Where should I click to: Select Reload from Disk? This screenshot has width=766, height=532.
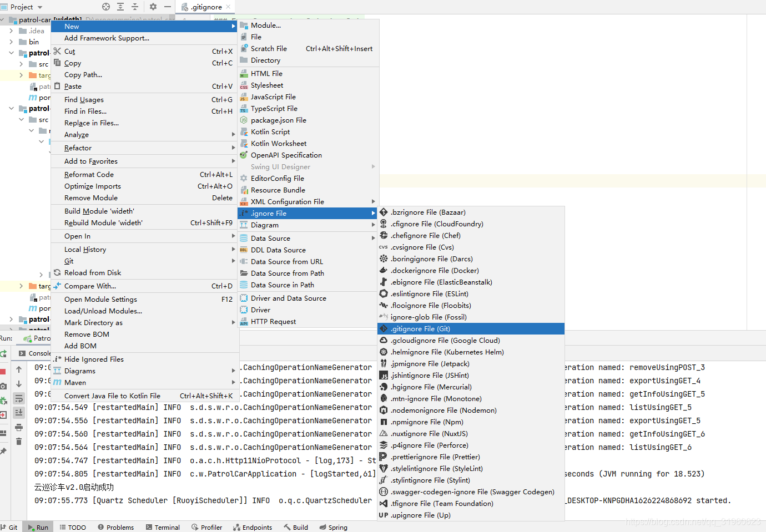(x=144, y=273)
